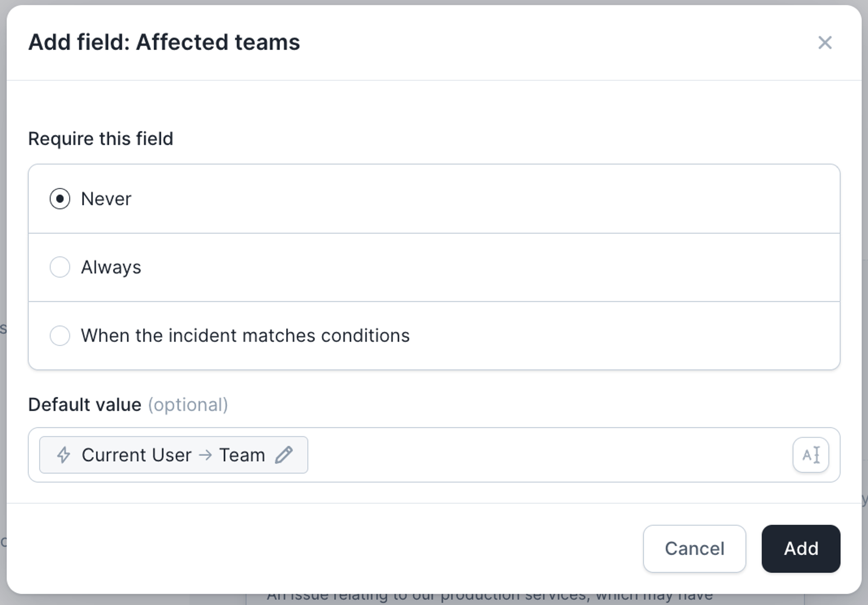This screenshot has height=605, width=868.
Task: Click the pencil edit icon on the chip
Action: 284,455
